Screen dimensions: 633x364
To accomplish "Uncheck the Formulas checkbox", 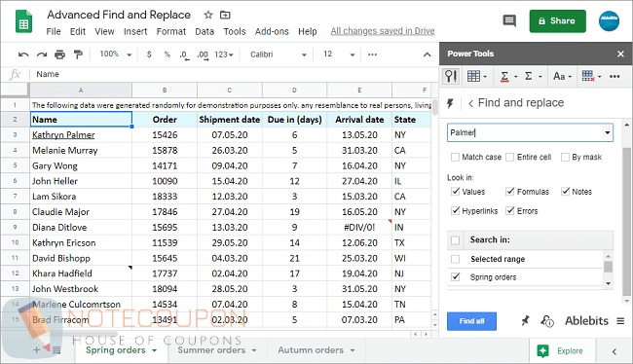I will click(x=510, y=192).
